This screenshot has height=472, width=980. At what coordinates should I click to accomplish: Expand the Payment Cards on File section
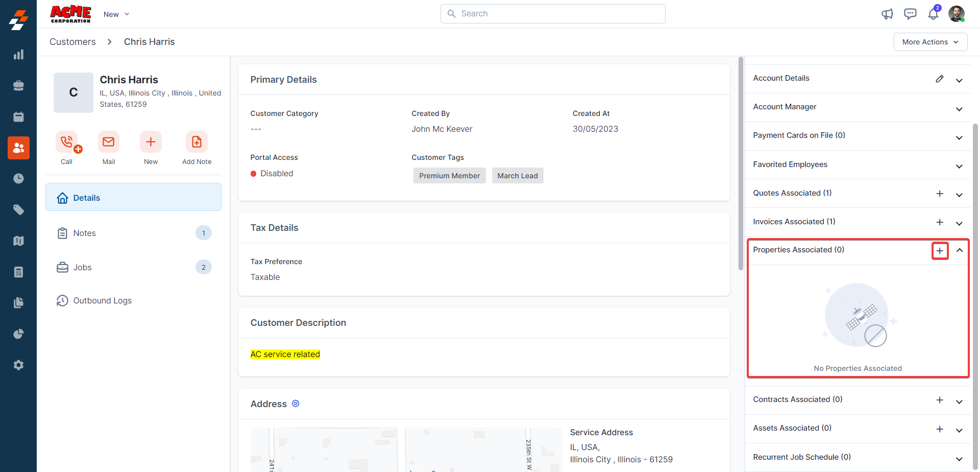click(959, 138)
